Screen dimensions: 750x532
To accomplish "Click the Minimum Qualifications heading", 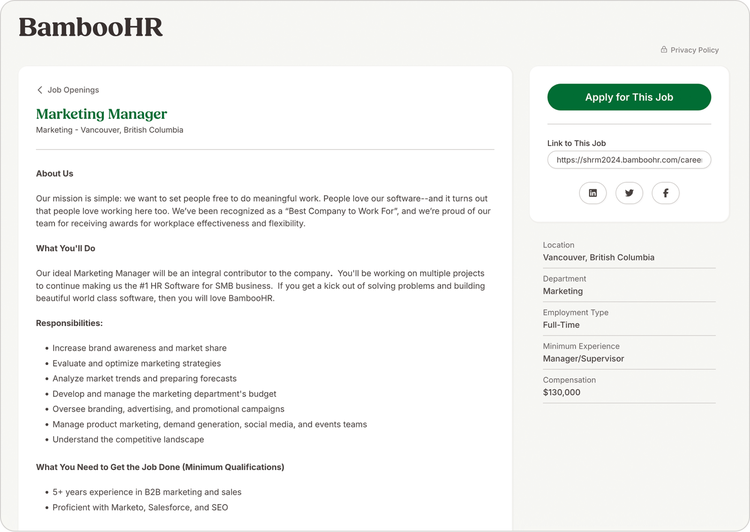I will (160, 467).
